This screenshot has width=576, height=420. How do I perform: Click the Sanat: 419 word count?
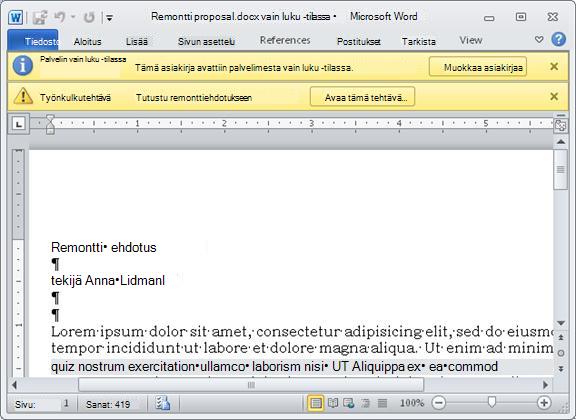[x=108, y=404]
